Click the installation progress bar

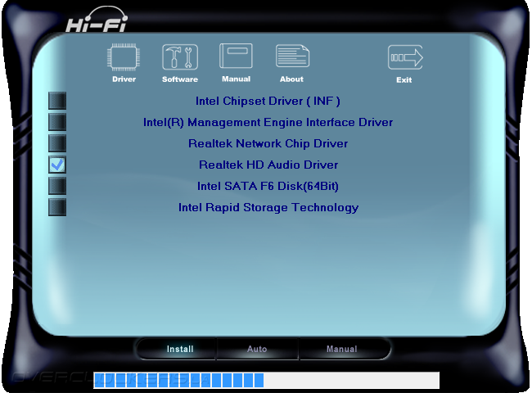(266, 380)
